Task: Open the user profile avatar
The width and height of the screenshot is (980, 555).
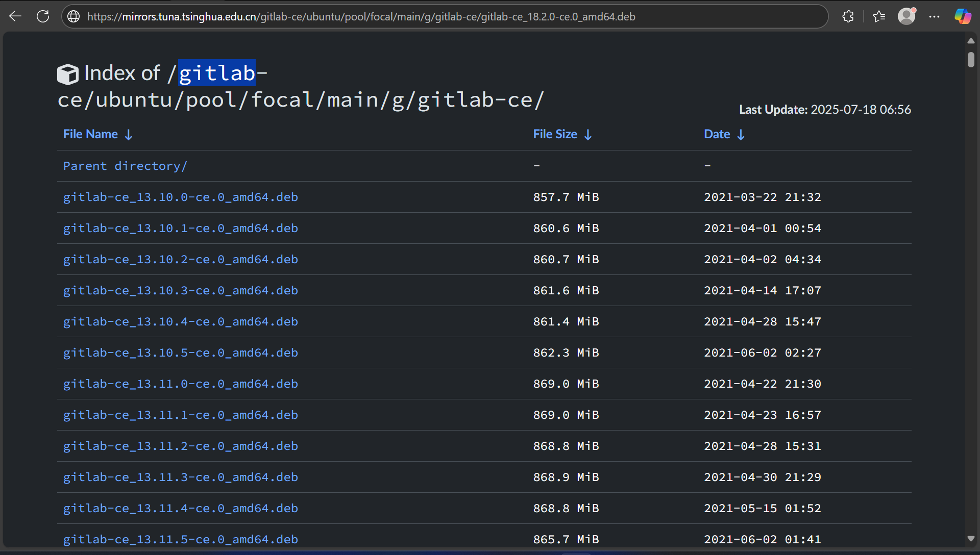Action: [906, 16]
